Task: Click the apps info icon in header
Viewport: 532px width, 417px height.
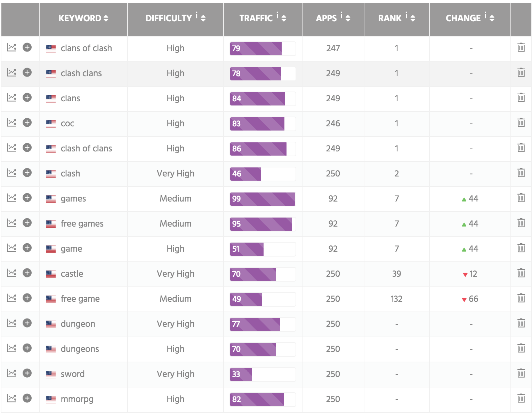Action: point(341,15)
